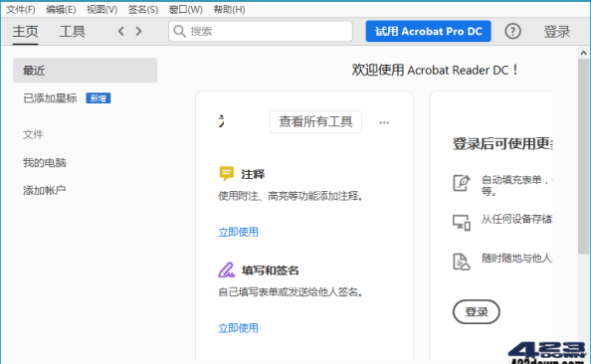
Task: Click the 欢迎使用 Acrobat Reader DC heading
Action: pos(436,70)
